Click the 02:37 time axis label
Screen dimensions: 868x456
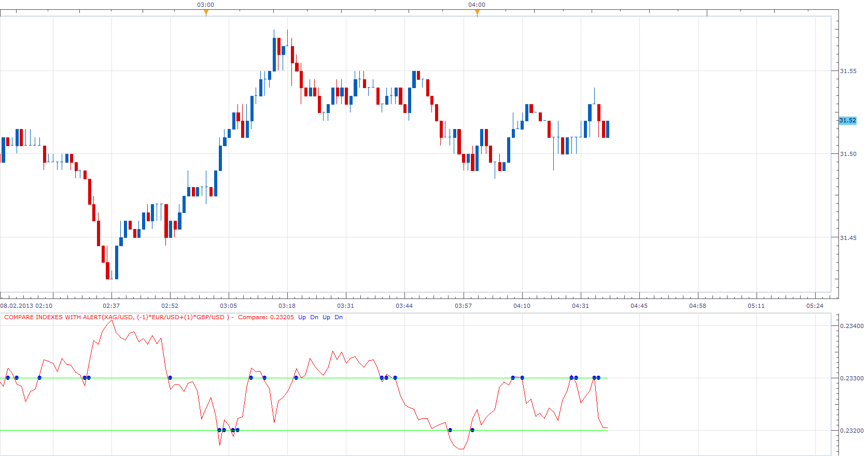coord(111,306)
